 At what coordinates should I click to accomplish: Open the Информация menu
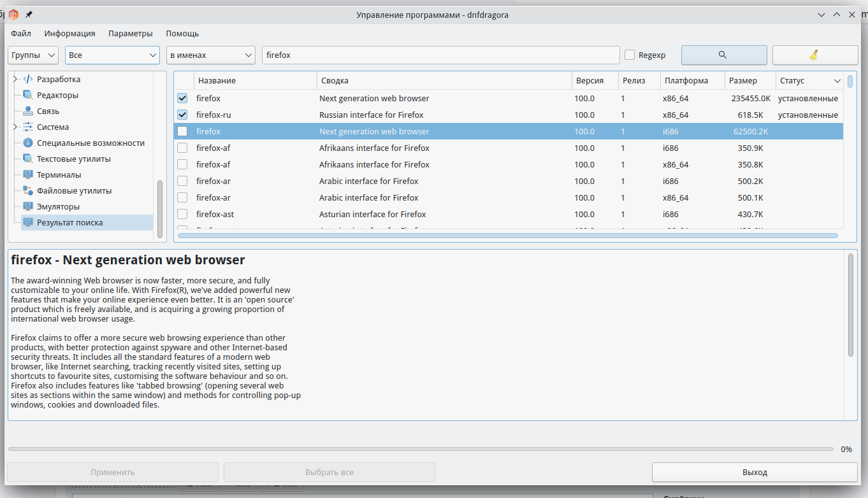[x=70, y=34]
